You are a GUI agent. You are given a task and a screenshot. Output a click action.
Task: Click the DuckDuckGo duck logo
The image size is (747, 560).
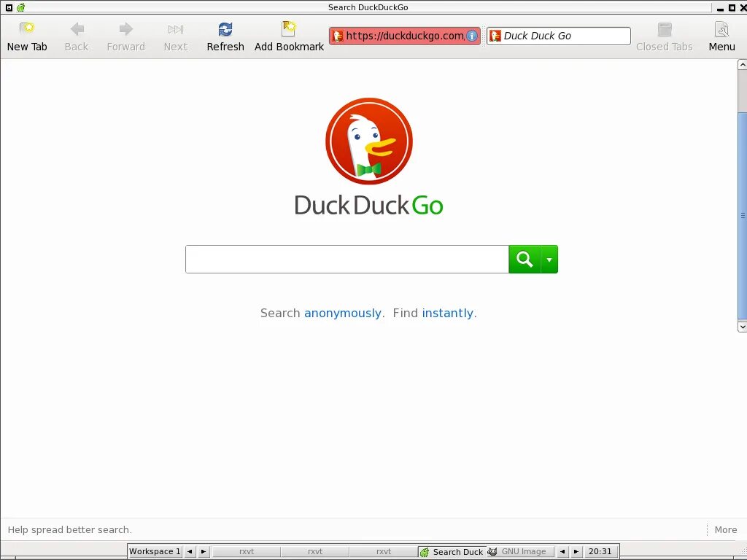click(369, 141)
